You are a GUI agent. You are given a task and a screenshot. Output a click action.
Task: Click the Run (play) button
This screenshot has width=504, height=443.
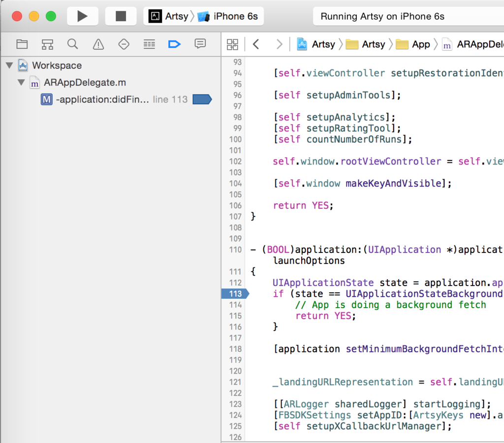[x=83, y=16]
